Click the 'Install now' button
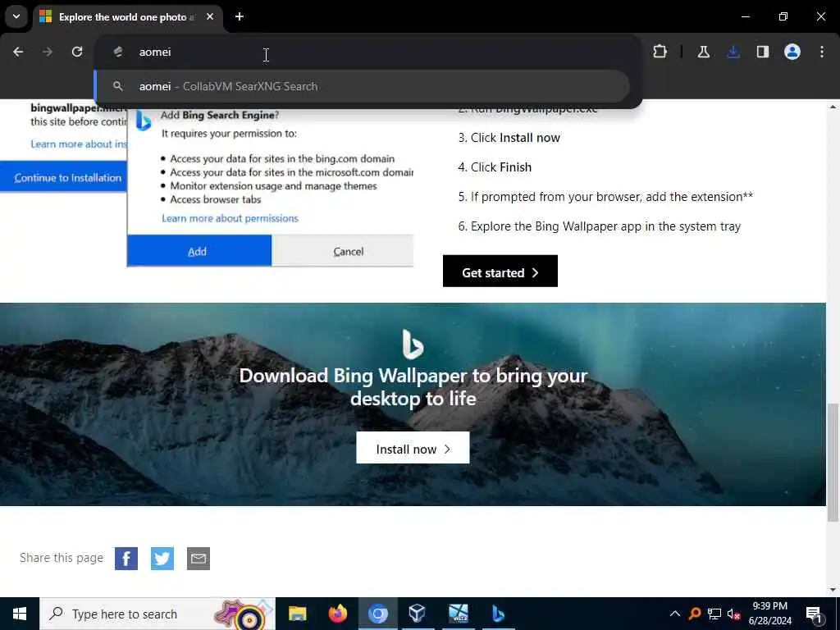The width and height of the screenshot is (840, 630). pyautogui.click(x=413, y=448)
